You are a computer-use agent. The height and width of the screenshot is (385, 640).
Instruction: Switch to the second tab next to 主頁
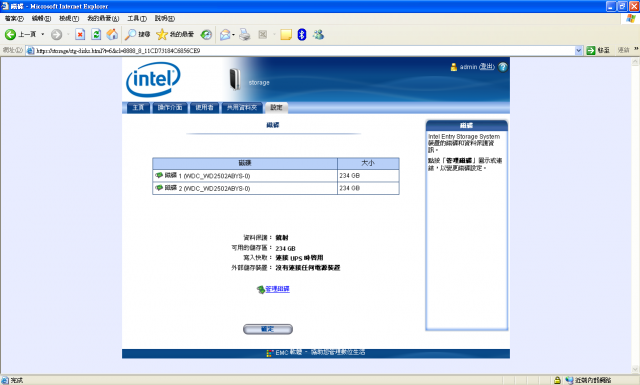pyautogui.click(x=170, y=107)
